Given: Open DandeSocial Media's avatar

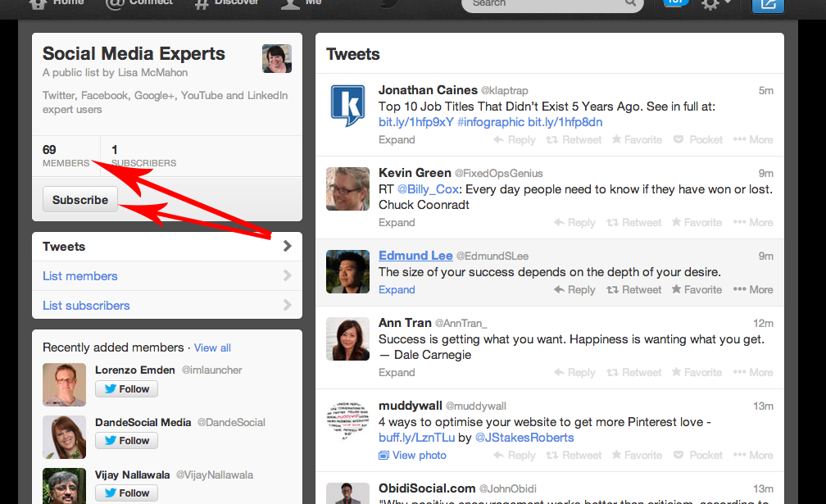Looking at the screenshot, I should 64,437.
